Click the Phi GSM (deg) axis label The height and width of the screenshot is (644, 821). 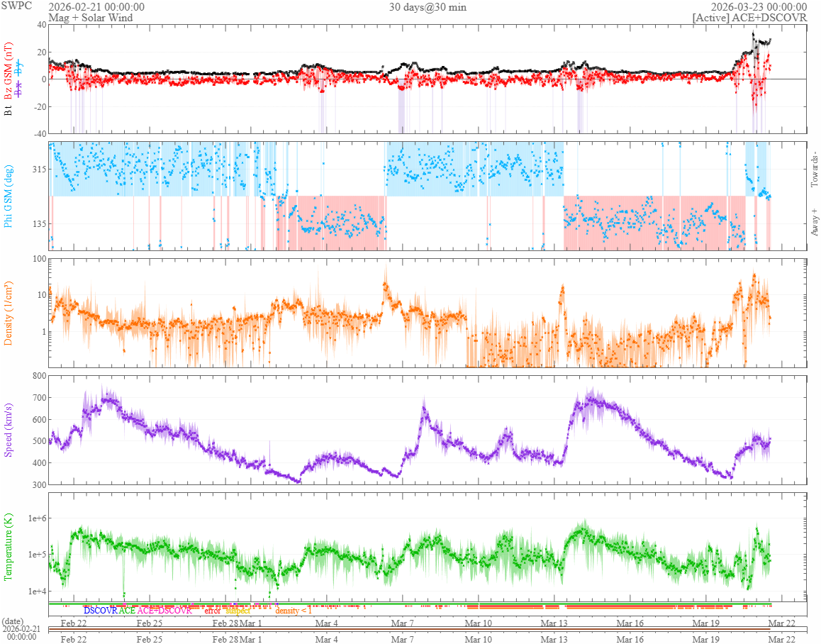pos(9,194)
